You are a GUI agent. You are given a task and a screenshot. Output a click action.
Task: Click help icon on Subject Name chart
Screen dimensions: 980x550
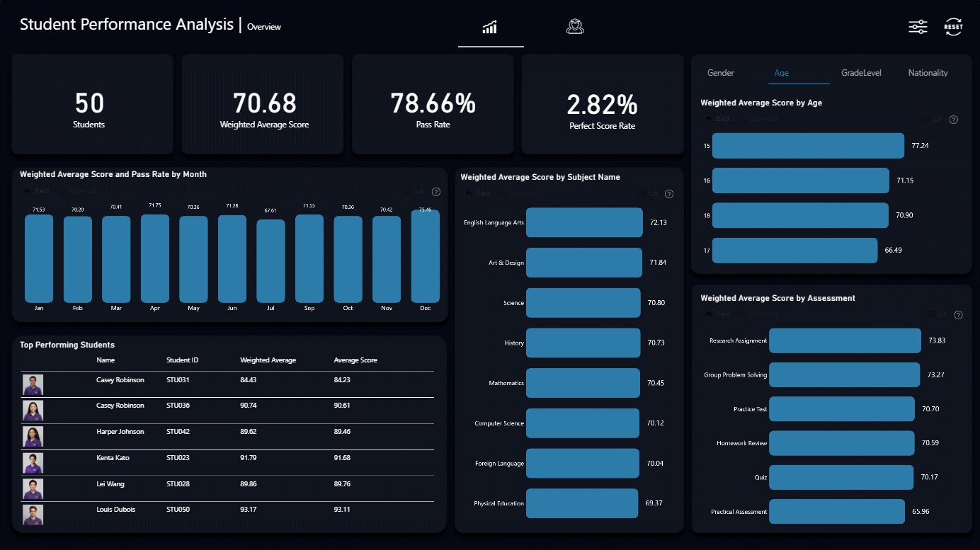[x=669, y=194]
